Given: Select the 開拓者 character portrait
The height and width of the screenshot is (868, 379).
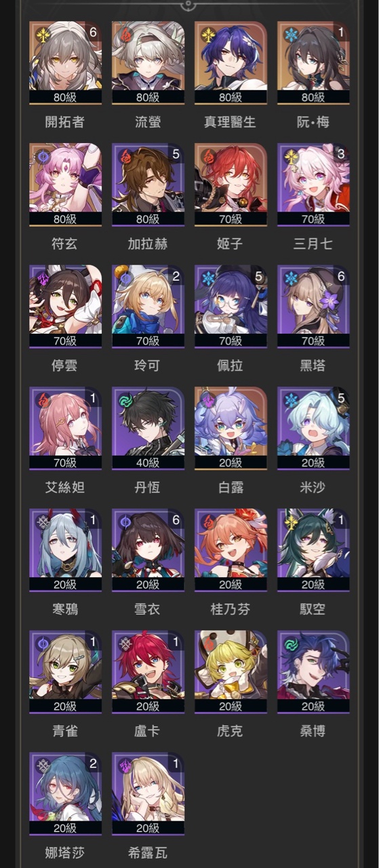Looking at the screenshot, I should pyautogui.click(x=65, y=63).
